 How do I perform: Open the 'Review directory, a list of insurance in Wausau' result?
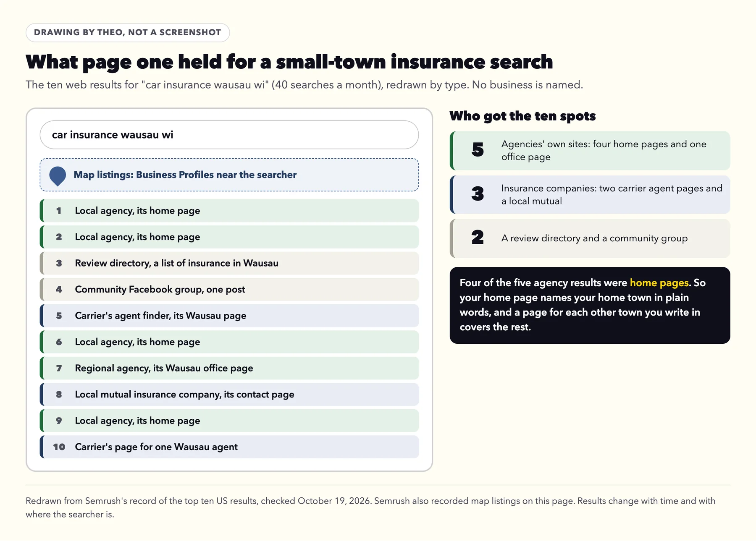pos(229,263)
